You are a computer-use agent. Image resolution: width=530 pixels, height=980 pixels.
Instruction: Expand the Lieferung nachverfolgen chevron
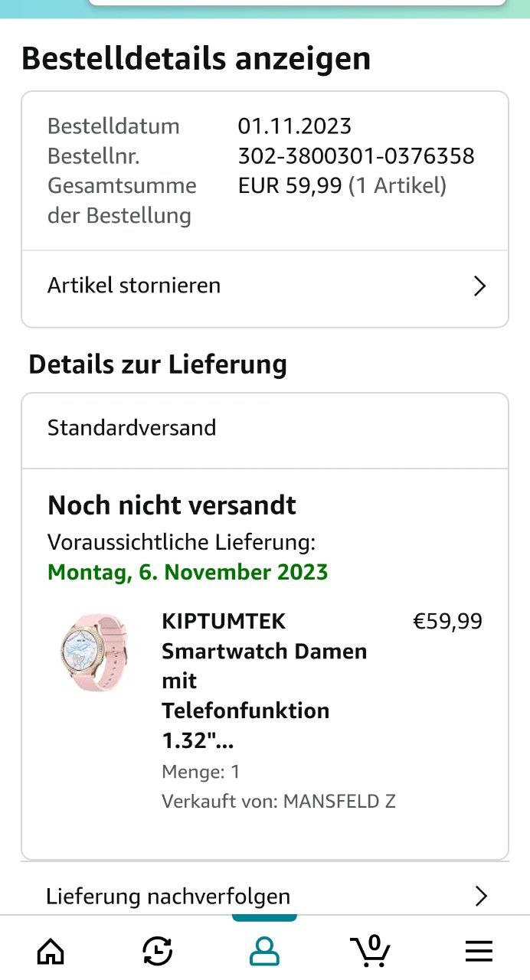(x=481, y=896)
